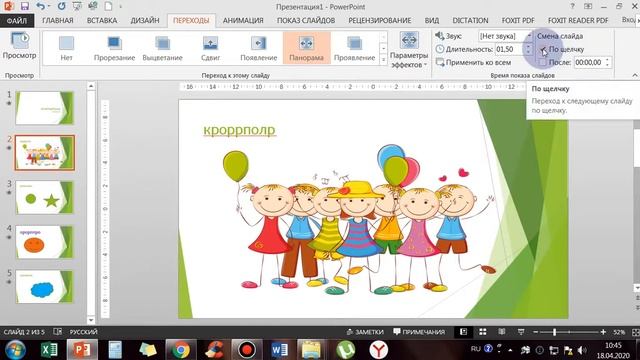Toggle the ЗАМЕТКИ notes pane
This screenshot has width=640, height=360.
(365, 332)
